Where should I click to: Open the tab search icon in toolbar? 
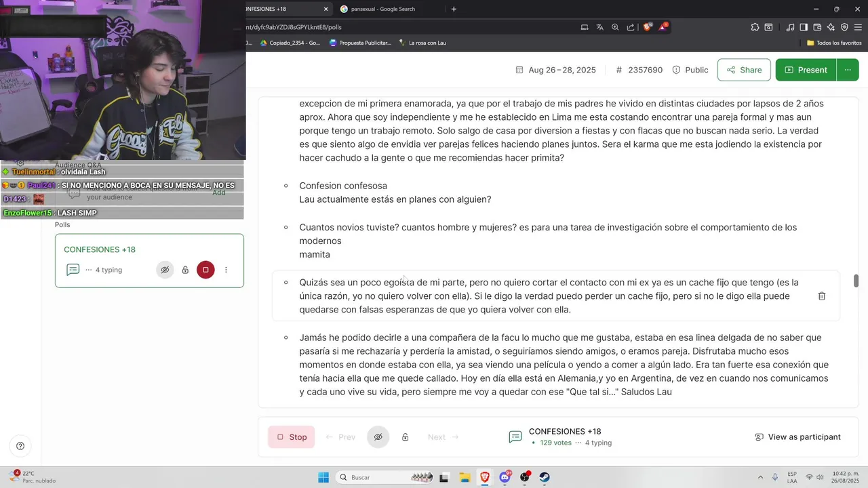point(769,27)
